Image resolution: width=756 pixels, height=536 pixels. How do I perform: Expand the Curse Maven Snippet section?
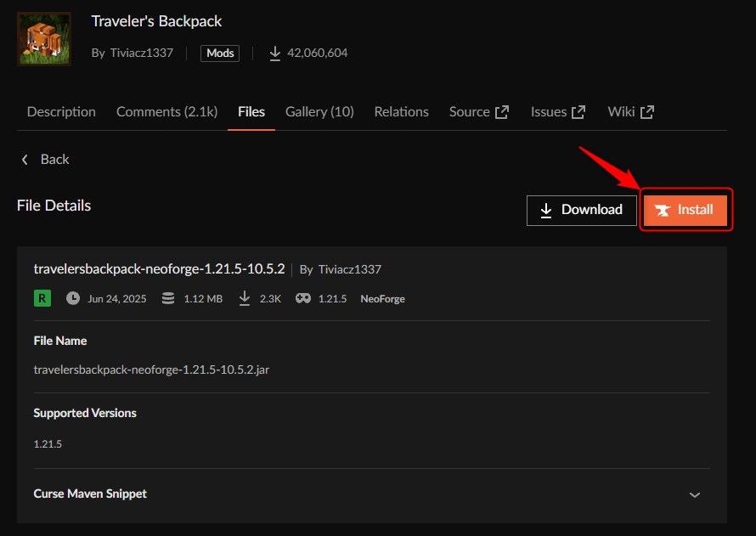(372, 494)
